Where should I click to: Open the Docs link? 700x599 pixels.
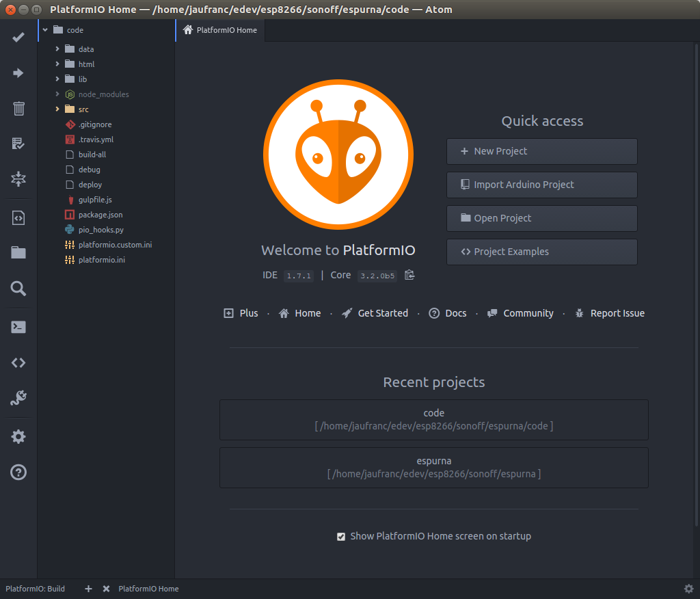coord(447,313)
